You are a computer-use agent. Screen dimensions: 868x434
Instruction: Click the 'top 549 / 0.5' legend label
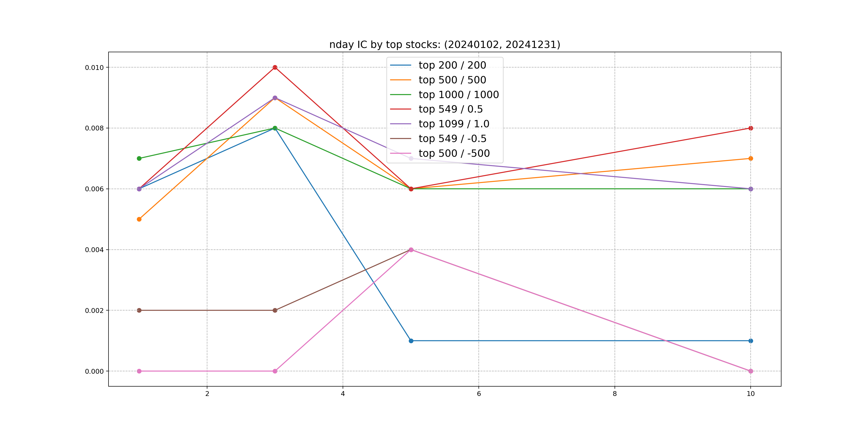[x=451, y=109]
